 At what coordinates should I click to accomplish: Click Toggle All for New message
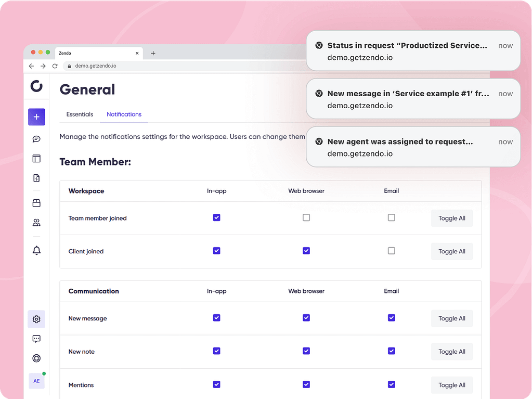click(452, 318)
